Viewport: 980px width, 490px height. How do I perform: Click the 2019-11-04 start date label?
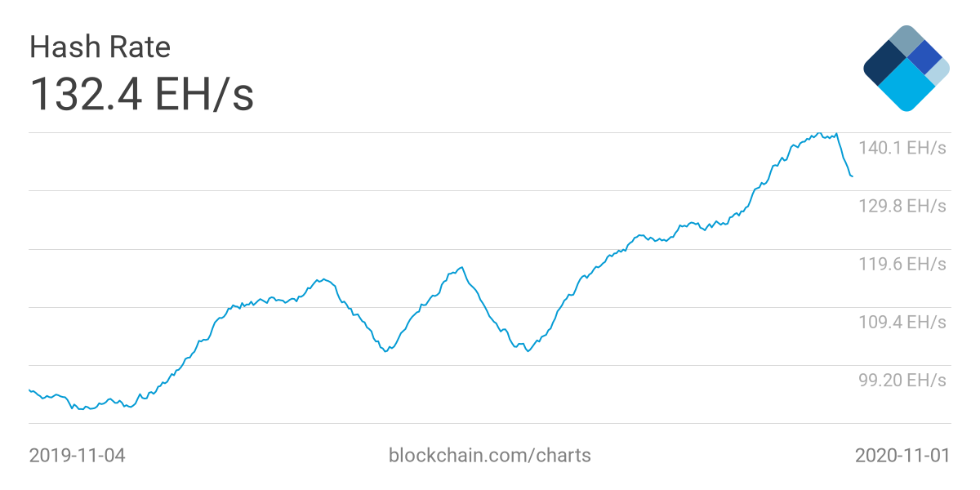click(77, 455)
